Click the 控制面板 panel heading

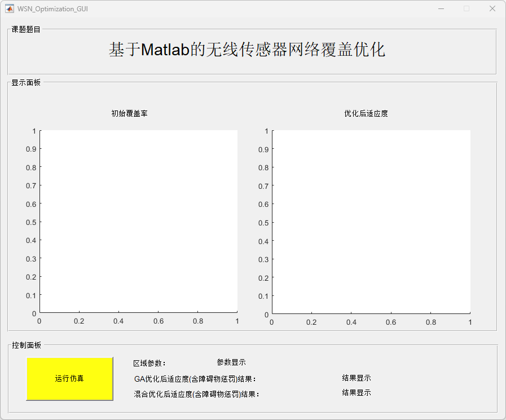27,345
